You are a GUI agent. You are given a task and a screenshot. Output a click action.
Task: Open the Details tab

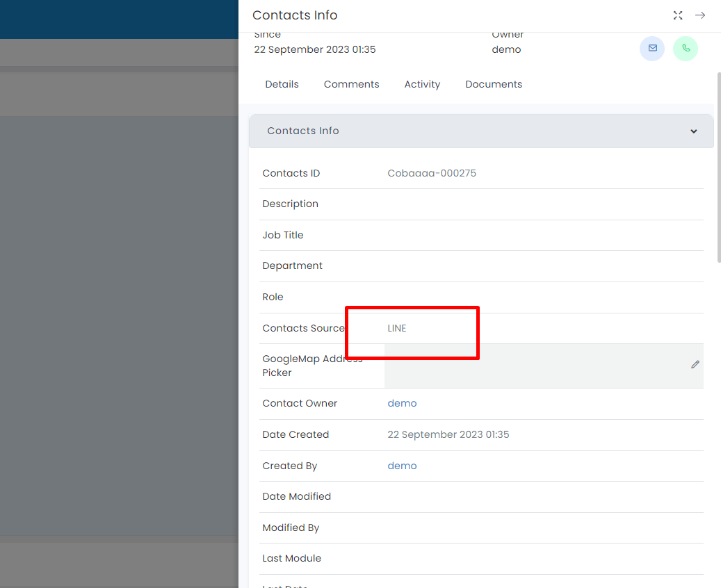click(x=282, y=84)
